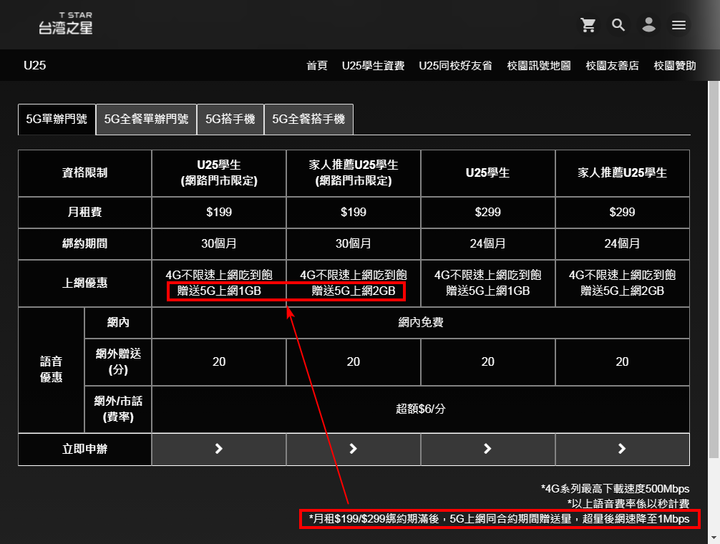The height and width of the screenshot is (544, 720).
Task: Click the scrollbar down arrow
Action: (714, 538)
